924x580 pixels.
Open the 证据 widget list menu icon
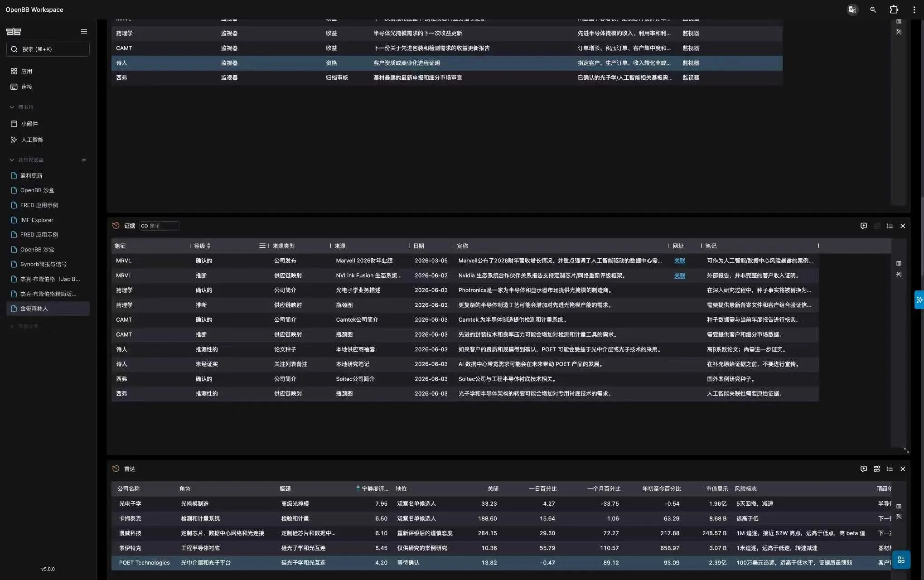pos(890,226)
